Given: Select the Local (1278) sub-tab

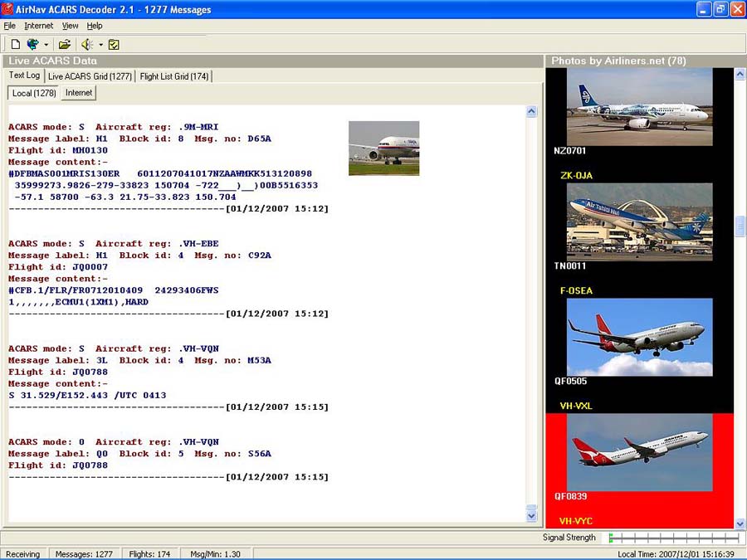Looking at the screenshot, I should click(x=34, y=93).
